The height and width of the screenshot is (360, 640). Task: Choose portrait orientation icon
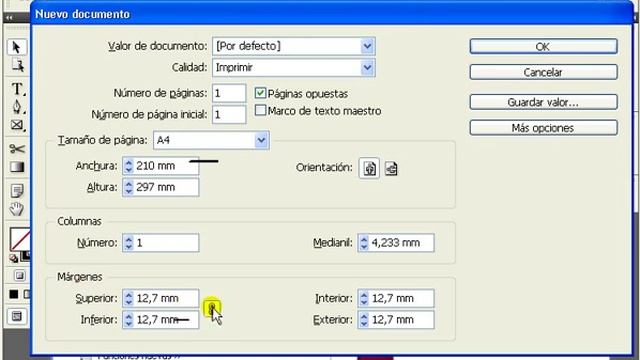(369, 168)
